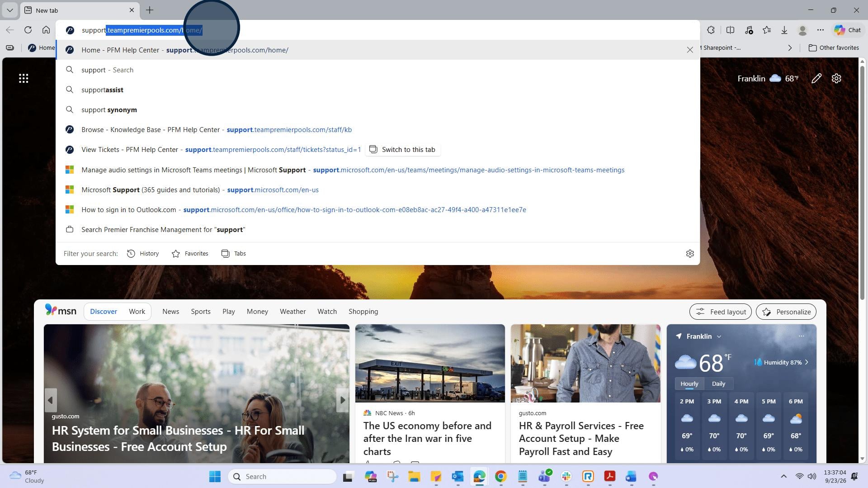Open the Sports tab in MSN
The width and height of the screenshot is (868, 488).
(201, 312)
